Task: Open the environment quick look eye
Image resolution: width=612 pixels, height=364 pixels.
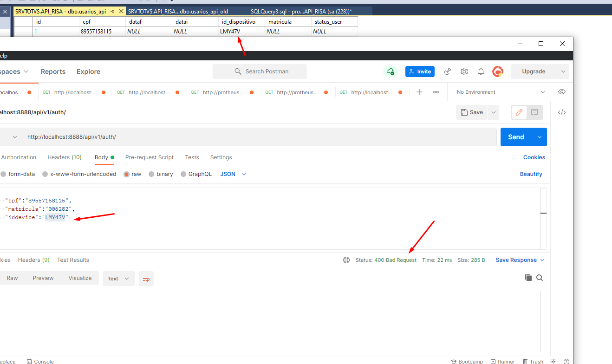Action: tap(562, 92)
